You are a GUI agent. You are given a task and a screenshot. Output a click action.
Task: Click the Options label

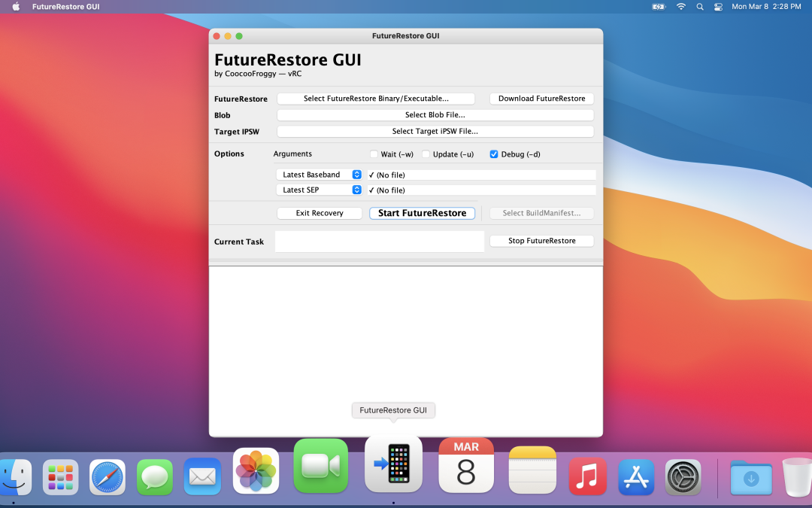coord(229,154)
